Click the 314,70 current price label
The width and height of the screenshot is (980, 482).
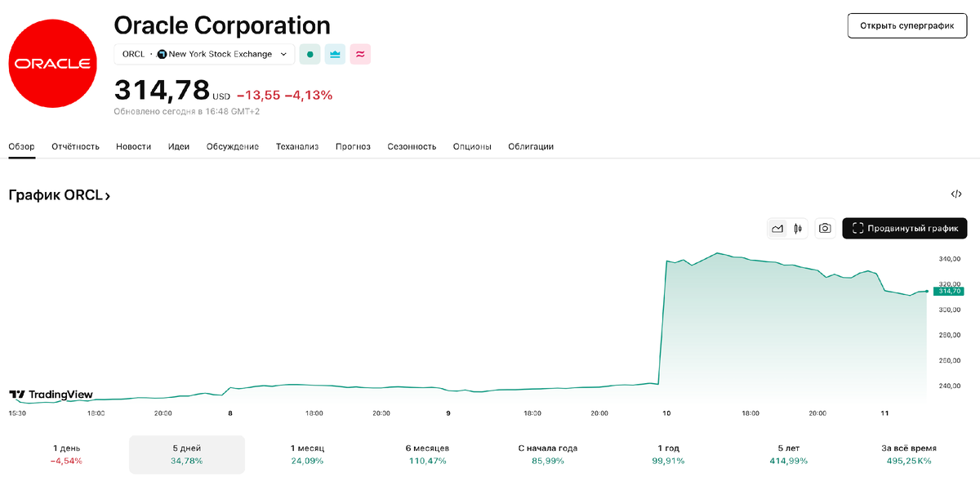coord(948,291)
